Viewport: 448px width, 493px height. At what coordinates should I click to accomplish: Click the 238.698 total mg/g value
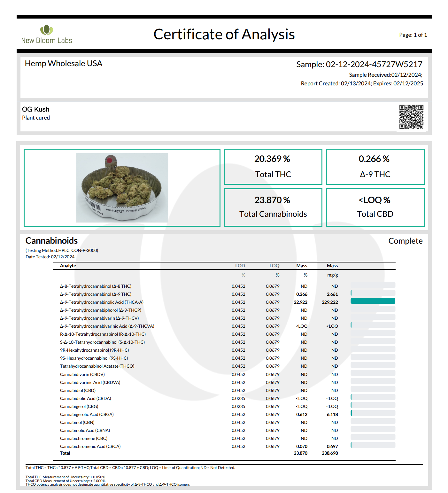pos(330,453)
